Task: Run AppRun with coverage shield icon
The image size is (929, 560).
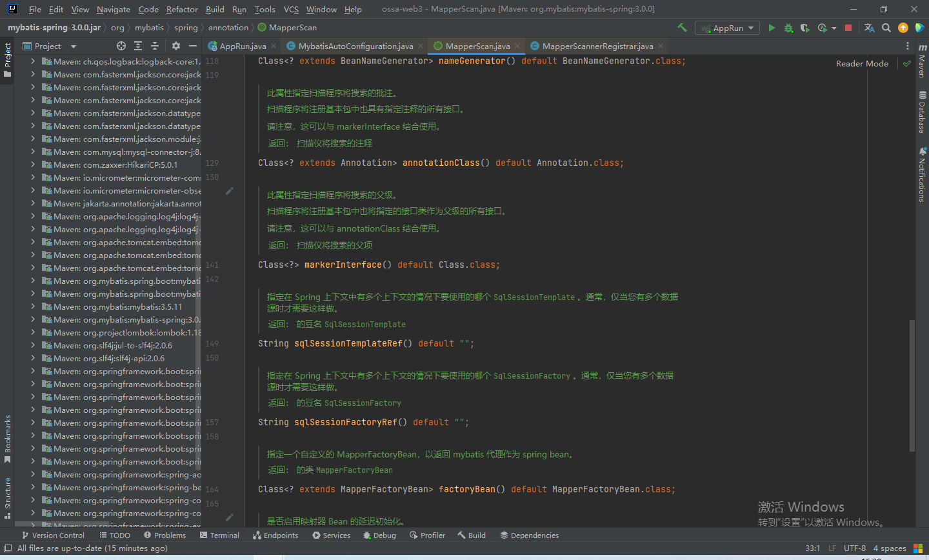Action: click(804, 28)
